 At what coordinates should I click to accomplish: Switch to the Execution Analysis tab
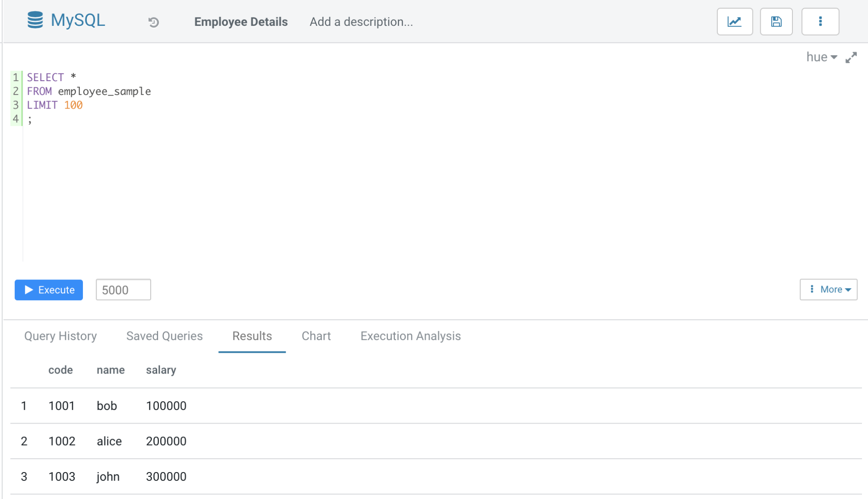(x=411, y=336)
